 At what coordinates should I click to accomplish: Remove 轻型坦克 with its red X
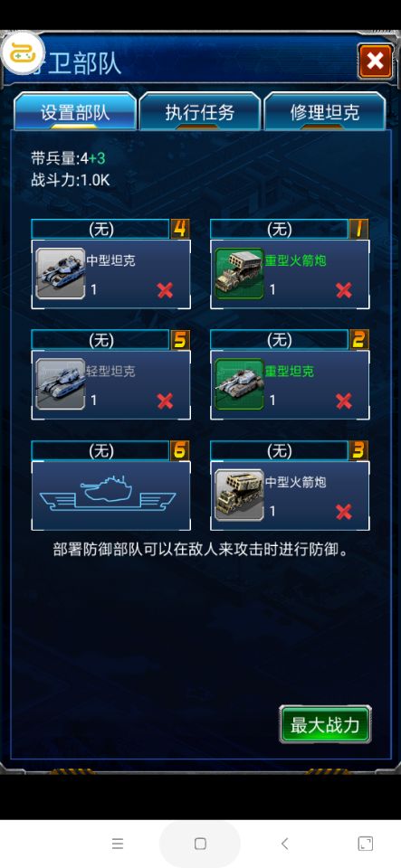165,401
